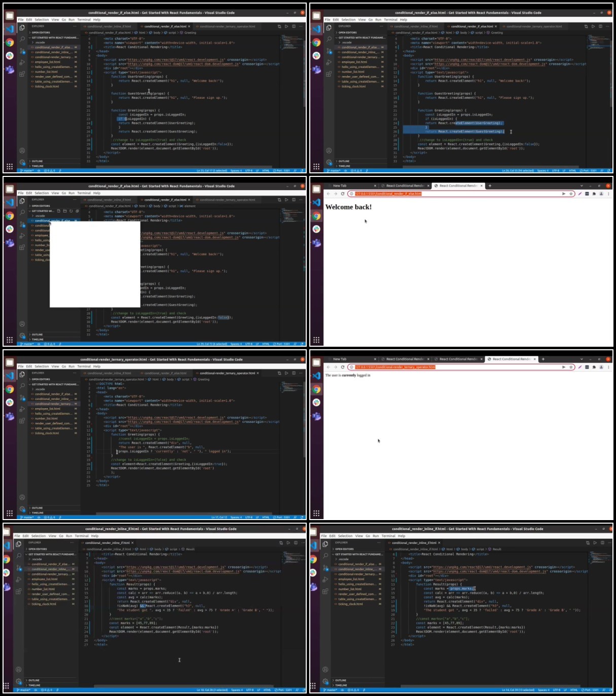Click Port: 5501 in ternary_operator VS Code status bar
This screenshot has width=616, height=696.
[282, 518]
